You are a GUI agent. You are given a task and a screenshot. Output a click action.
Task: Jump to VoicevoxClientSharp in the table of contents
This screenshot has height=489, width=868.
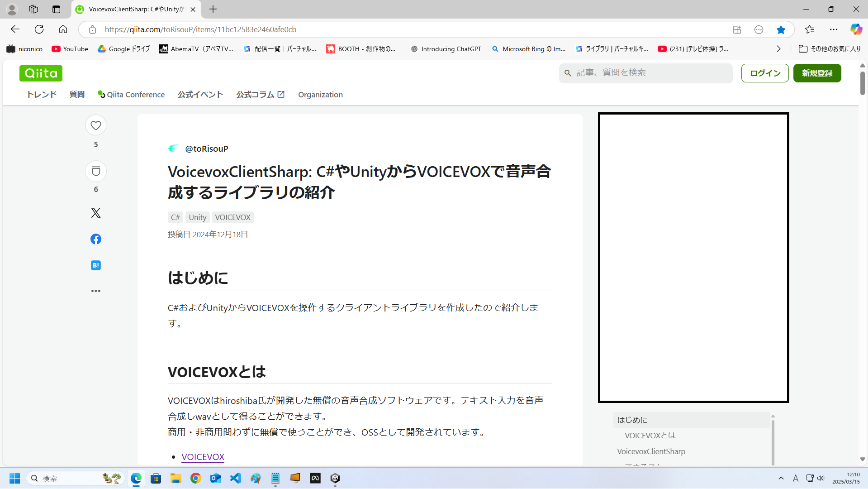pos(651,451)
